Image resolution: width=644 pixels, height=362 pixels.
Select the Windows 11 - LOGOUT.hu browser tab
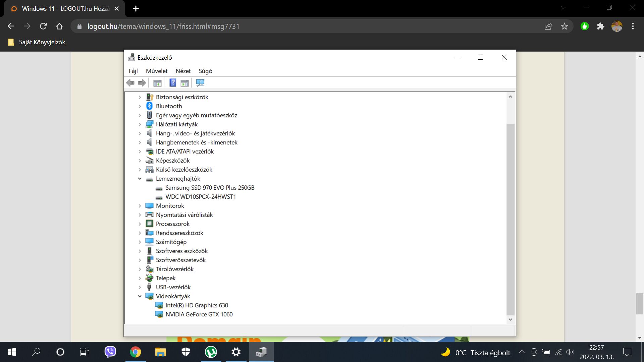[64, 9]
